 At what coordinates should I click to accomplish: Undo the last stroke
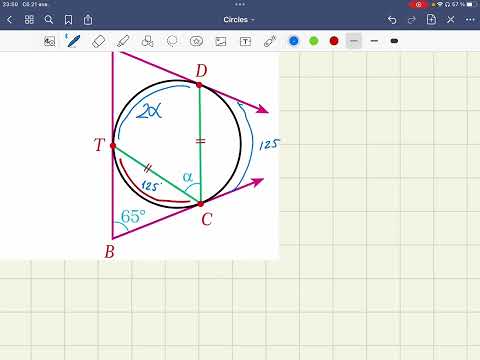(392, 20)
